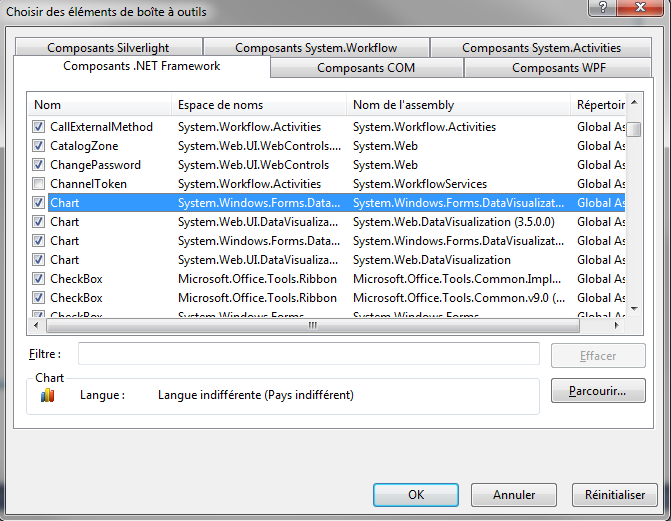Image resolution: width=671 pixels, height=521 pixels.
Task: Click the vertical scrollbar down arrow
Action: coord(635,308)
